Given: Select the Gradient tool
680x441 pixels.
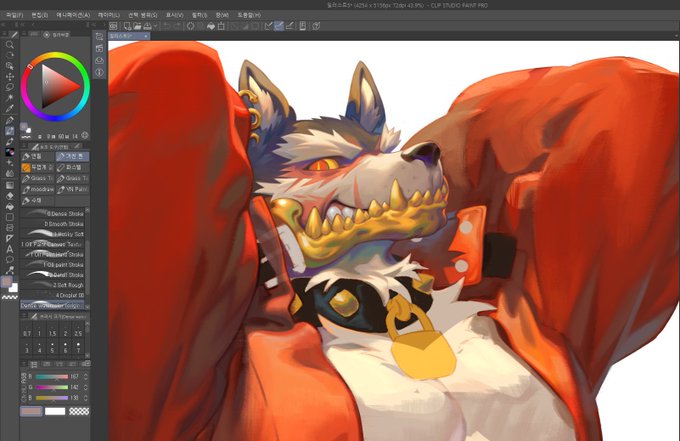Looking at the screenshot, I should click(10, 186).
